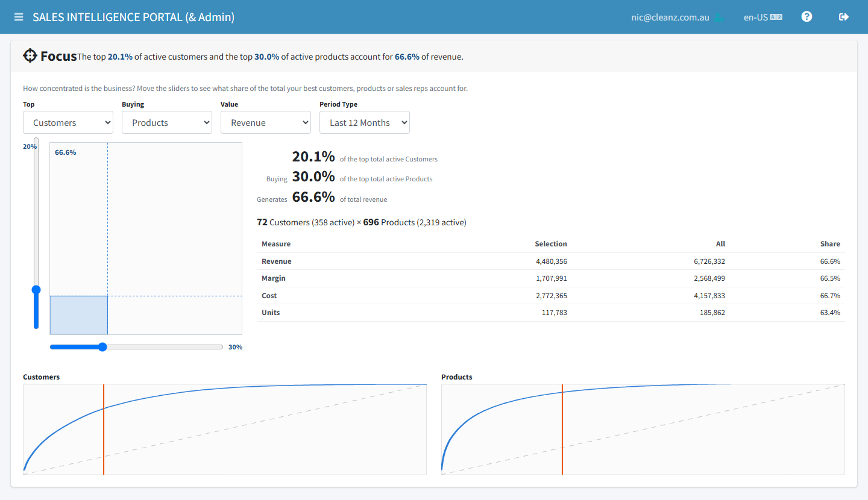The image size is (868, 500).
Task: Click the Revenue selection value 4,480,356
Action: pyautogui.click(x=552, y=261)
